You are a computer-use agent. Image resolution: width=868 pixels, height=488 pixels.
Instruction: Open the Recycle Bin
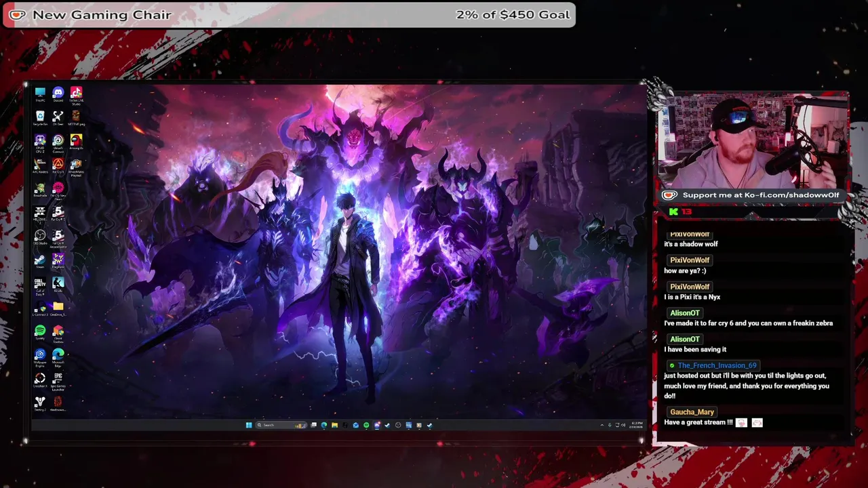click(40, 118)
